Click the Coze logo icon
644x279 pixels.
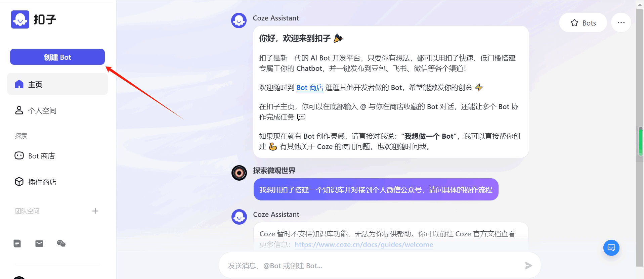20,19
